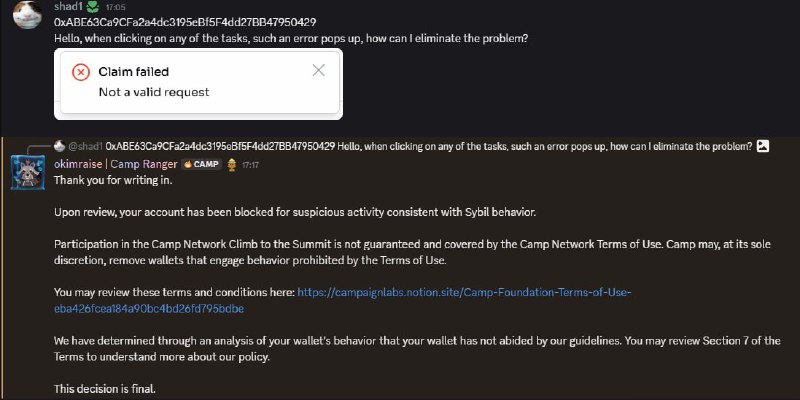Open the Claim failed screenshot attachment
Viewport: 800px width, 400px height.
click(198, 84)
